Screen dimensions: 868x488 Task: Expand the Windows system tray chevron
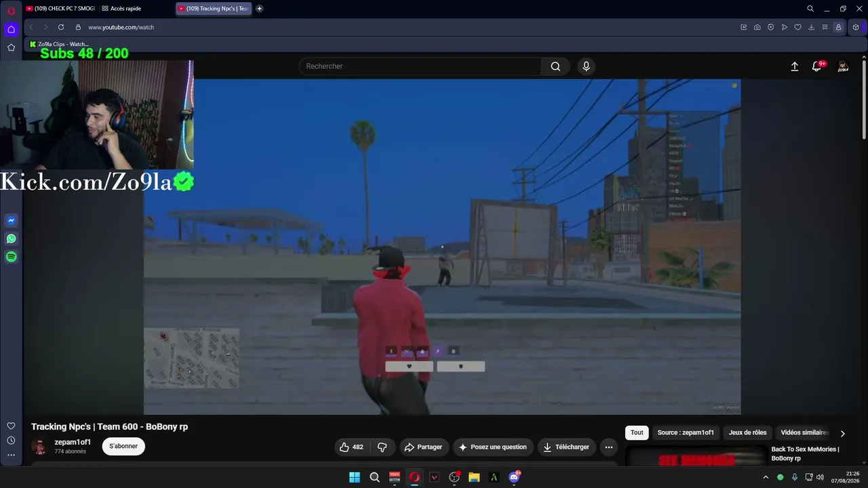click(766, 477)
